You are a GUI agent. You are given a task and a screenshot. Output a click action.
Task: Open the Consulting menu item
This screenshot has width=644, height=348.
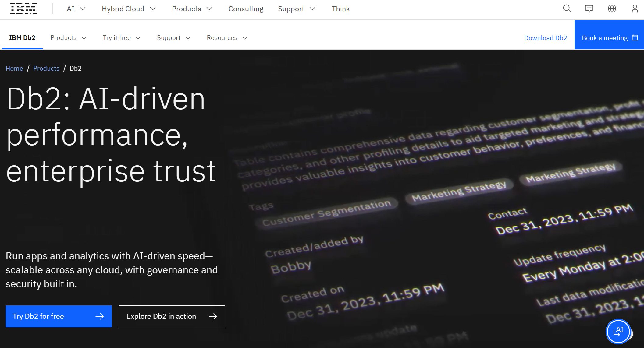coord(246,9)
